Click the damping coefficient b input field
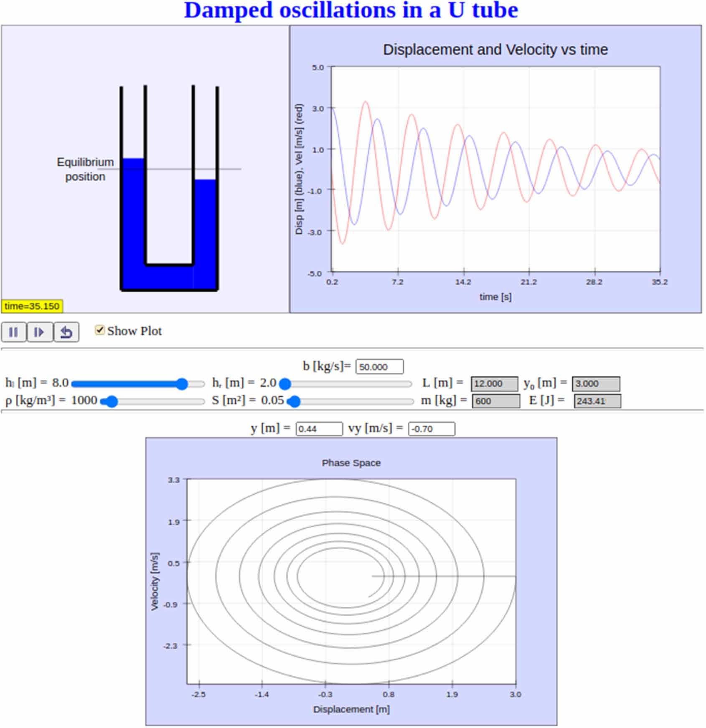The image size is (706, 728). click(378, 367)
